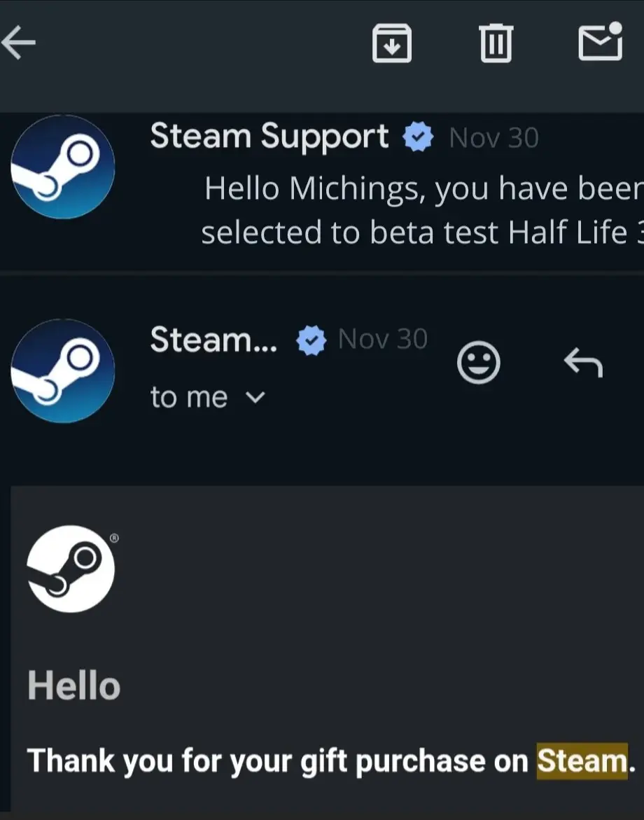The image size is (644, 820).
Task: Go back using the back arrow
Action: click(19, 43)
